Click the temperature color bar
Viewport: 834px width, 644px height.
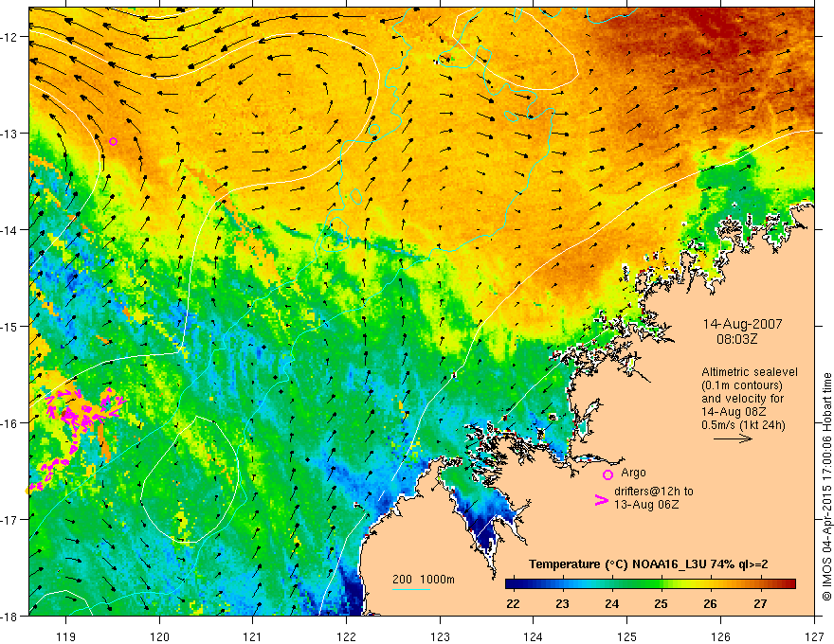click(x=650, y=583)
